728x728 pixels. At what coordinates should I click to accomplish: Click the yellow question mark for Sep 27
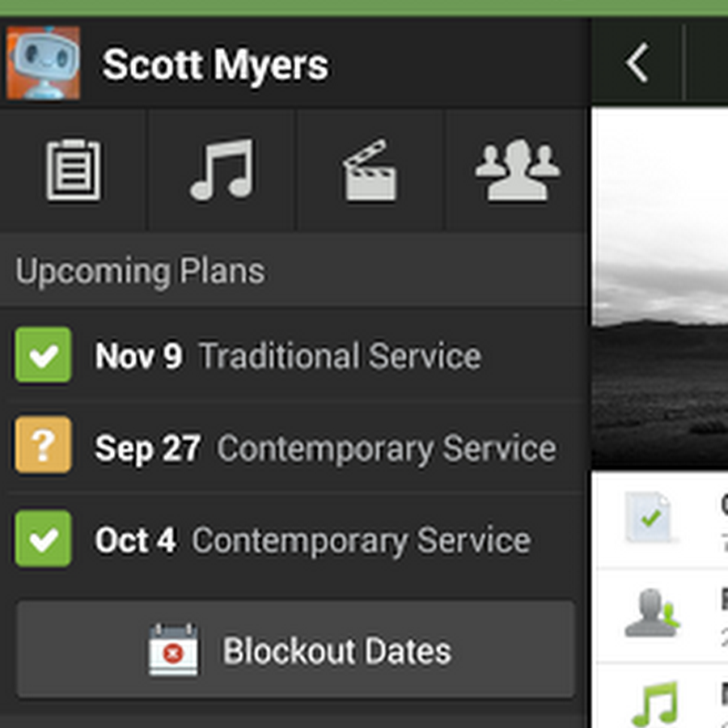43,445
